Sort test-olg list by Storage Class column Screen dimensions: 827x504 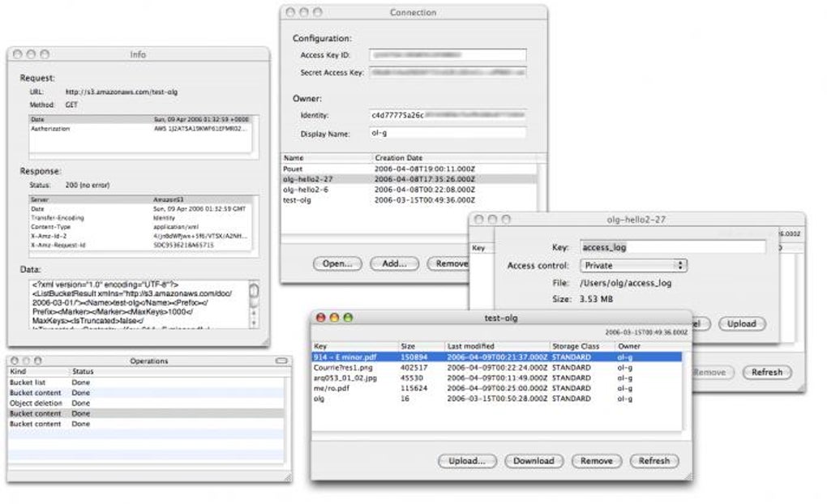click(x=582, y=346)
